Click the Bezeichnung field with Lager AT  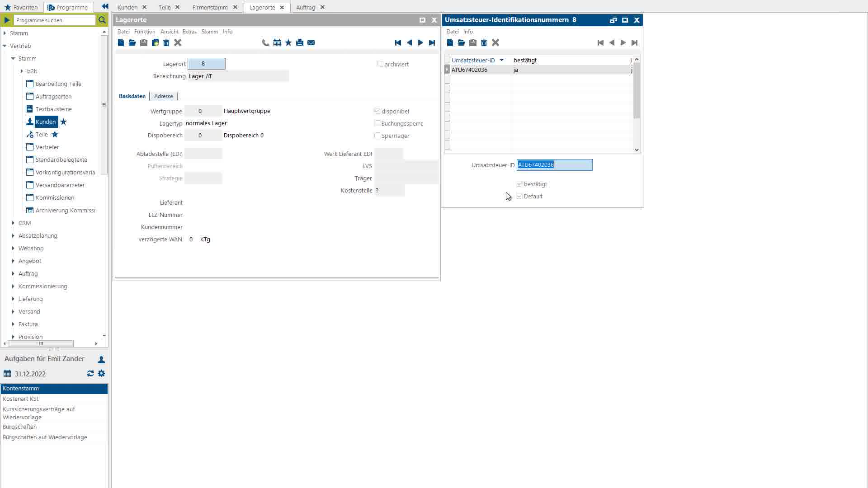(238, 76)
